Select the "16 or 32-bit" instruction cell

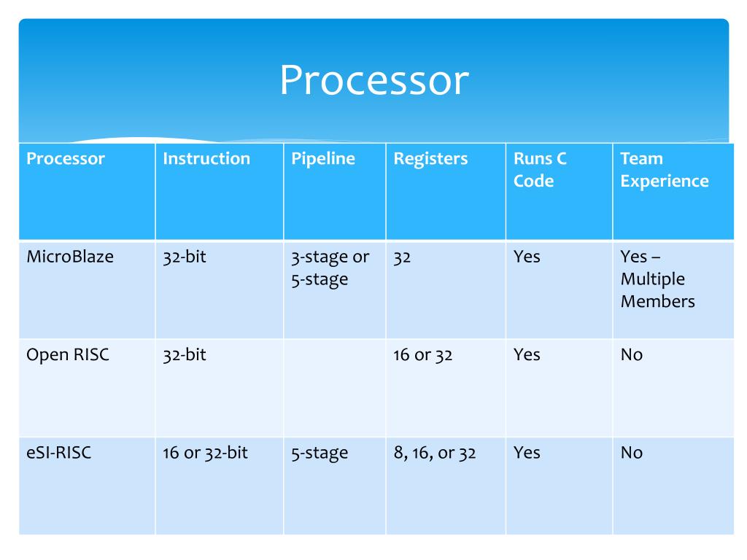220,486
